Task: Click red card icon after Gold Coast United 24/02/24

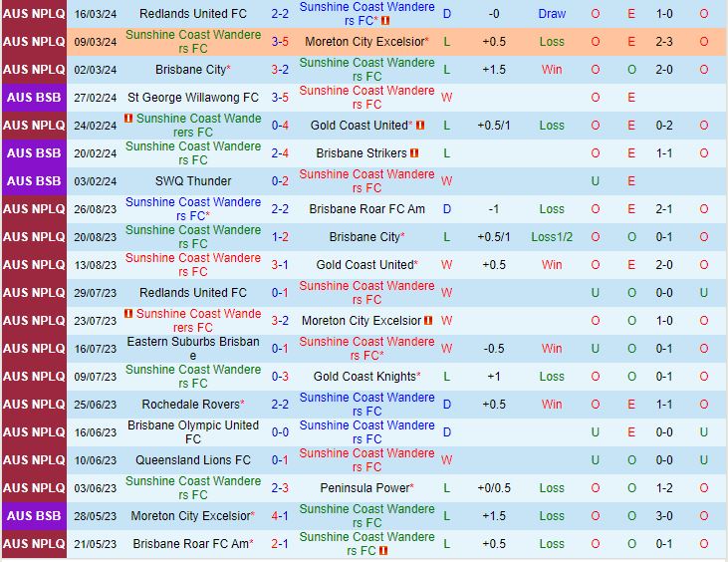Action: pyautogui.click(x=420, y=126)
